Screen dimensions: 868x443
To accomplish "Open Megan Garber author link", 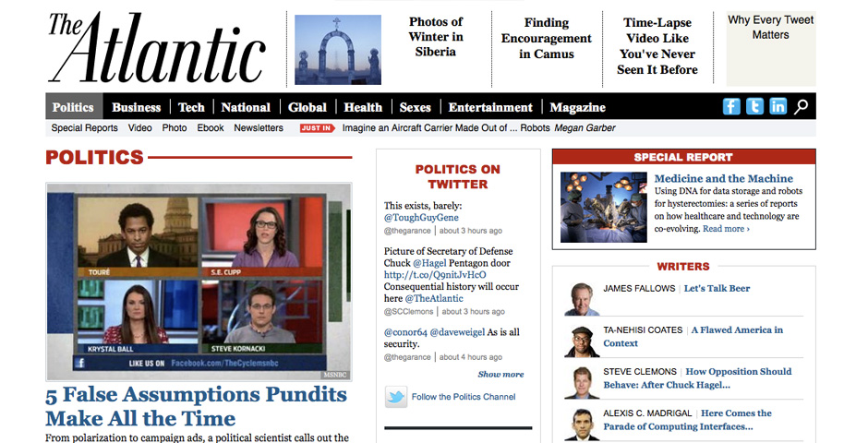I will [x=585, y=127].
